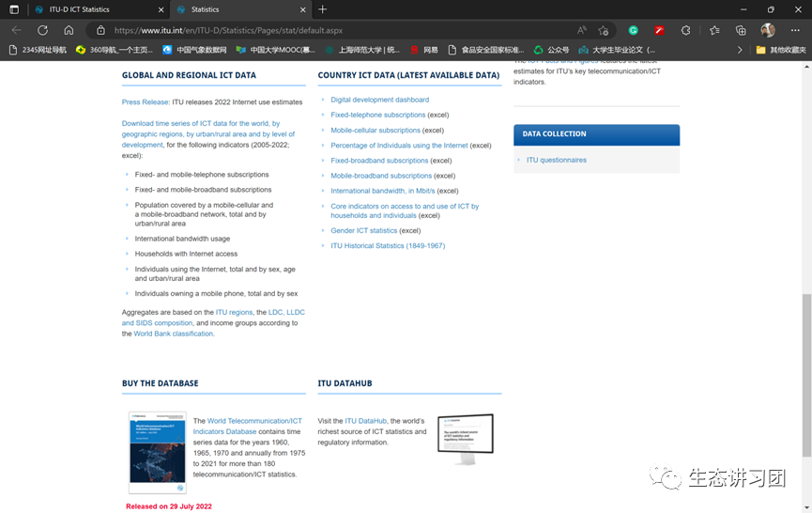Click the Read aloud icon in address bar
Image resolution: width=812 pixels, height=513 pixels.
point(582,31)
